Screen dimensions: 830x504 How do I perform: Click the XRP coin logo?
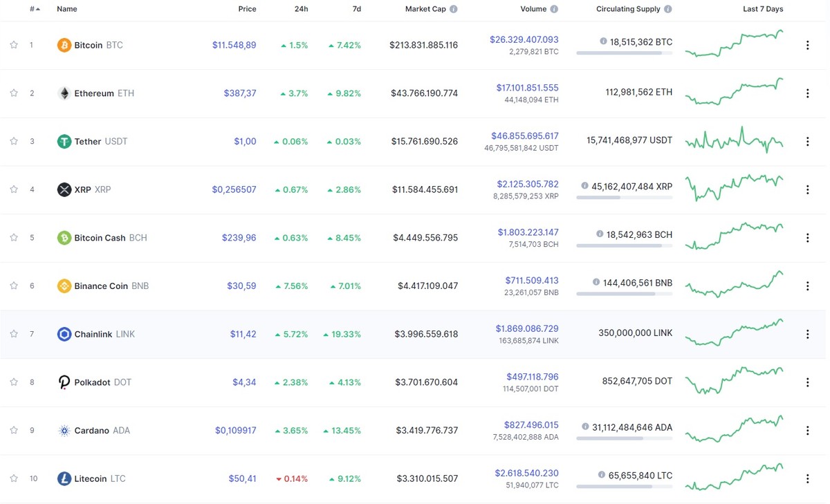click(64, 189)
